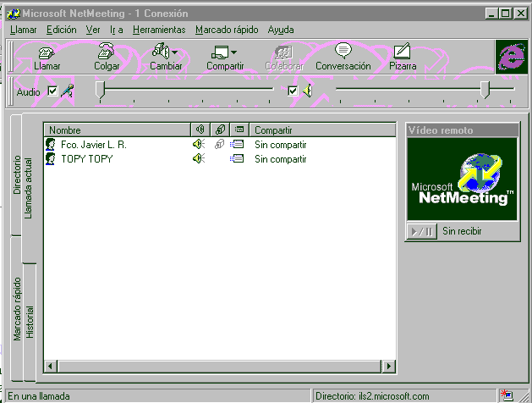
Task: Click the list's right scroll arrow
Action: [388, 366]
